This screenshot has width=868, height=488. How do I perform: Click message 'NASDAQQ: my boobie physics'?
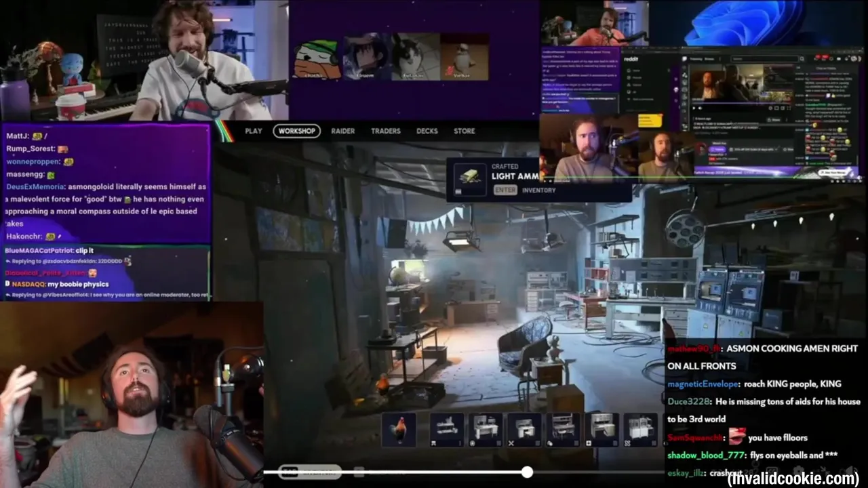click(x=56, y=284)
